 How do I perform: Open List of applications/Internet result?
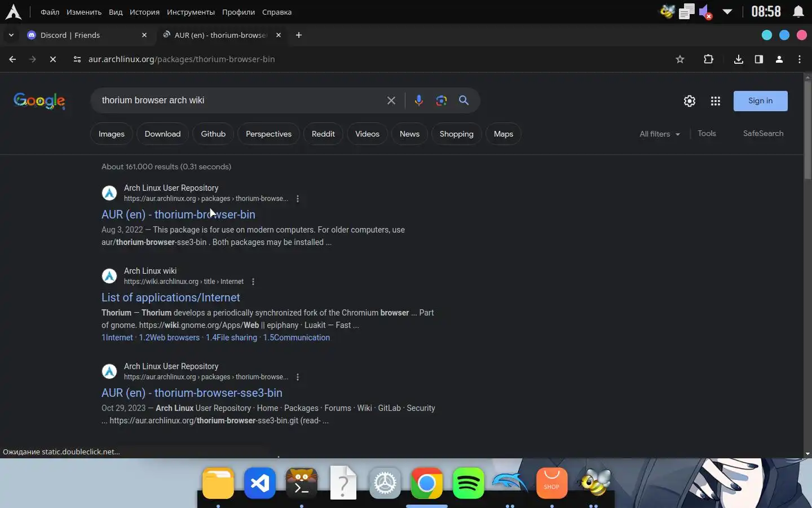171,297
